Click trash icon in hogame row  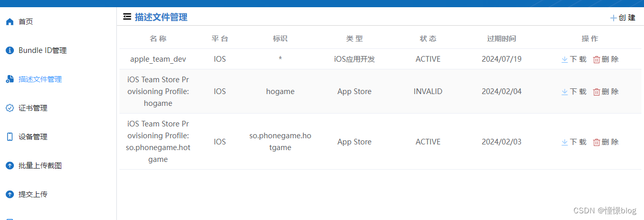click(597, 91)
